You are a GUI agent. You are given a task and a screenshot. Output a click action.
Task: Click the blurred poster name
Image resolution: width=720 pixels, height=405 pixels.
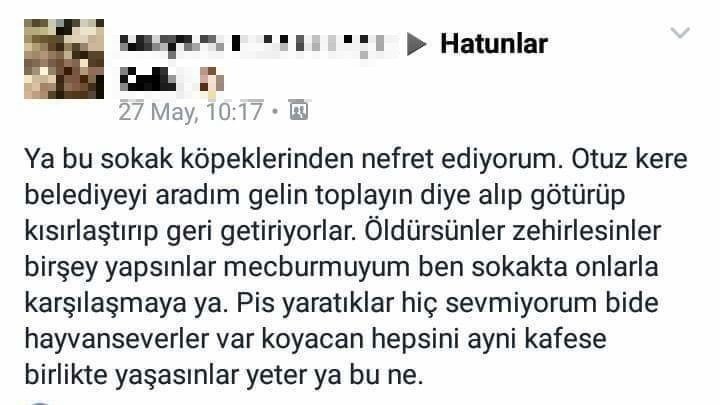point(257,45)
